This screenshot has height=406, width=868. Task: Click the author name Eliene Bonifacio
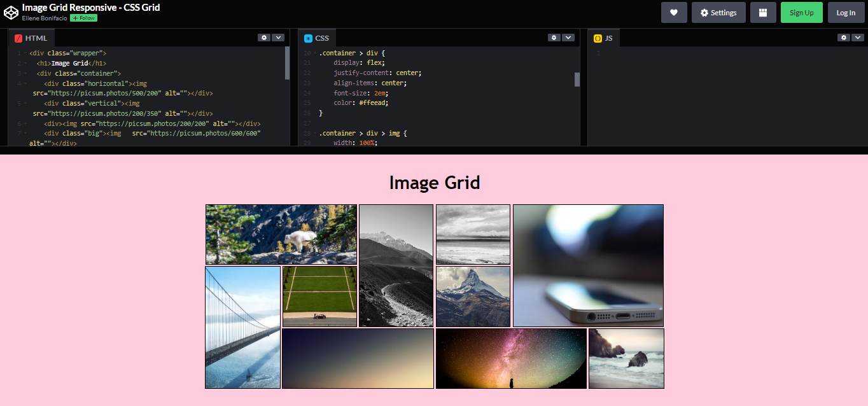click(x=44, y=18)
